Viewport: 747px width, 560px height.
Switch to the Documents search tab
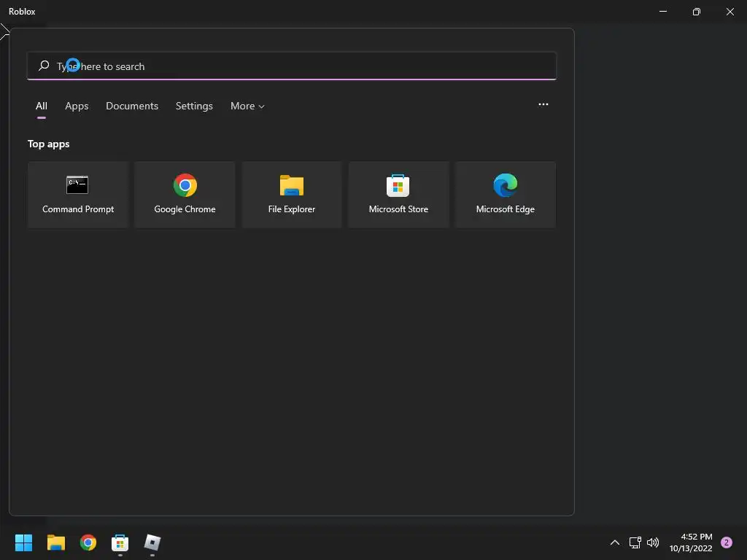(x=132, y=106)
